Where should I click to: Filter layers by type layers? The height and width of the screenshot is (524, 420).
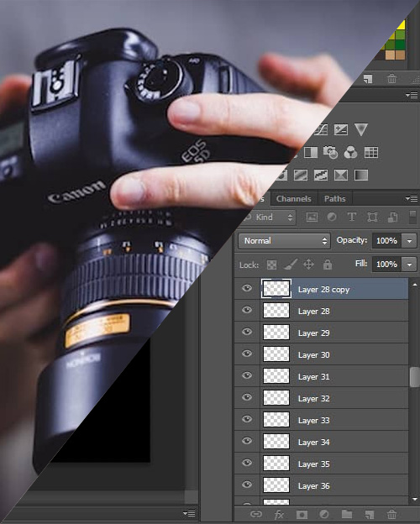point(352,217)
